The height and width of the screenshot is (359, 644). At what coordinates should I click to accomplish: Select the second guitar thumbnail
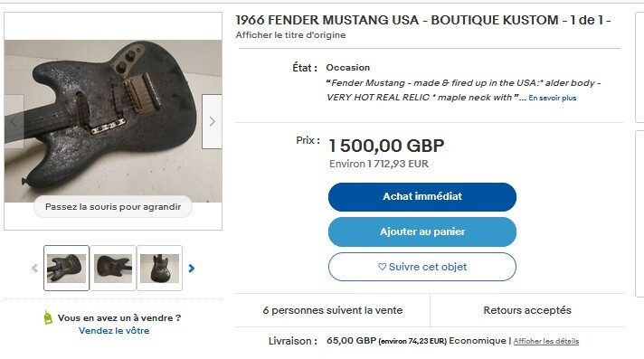113,269
